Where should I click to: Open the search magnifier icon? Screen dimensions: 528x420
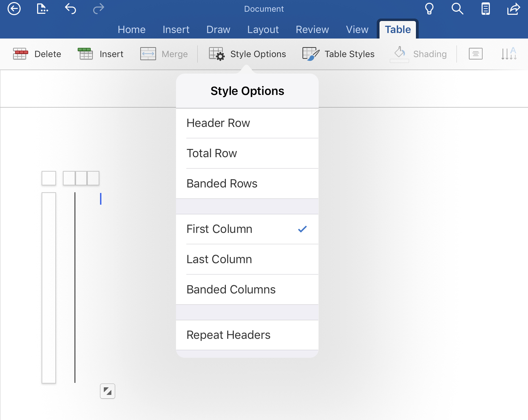click(458, 9)
